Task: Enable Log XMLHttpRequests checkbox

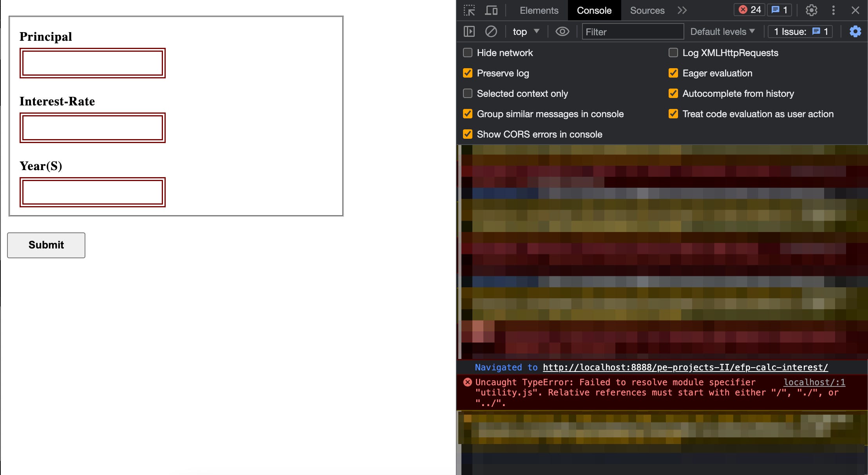Action: (673, 53)
